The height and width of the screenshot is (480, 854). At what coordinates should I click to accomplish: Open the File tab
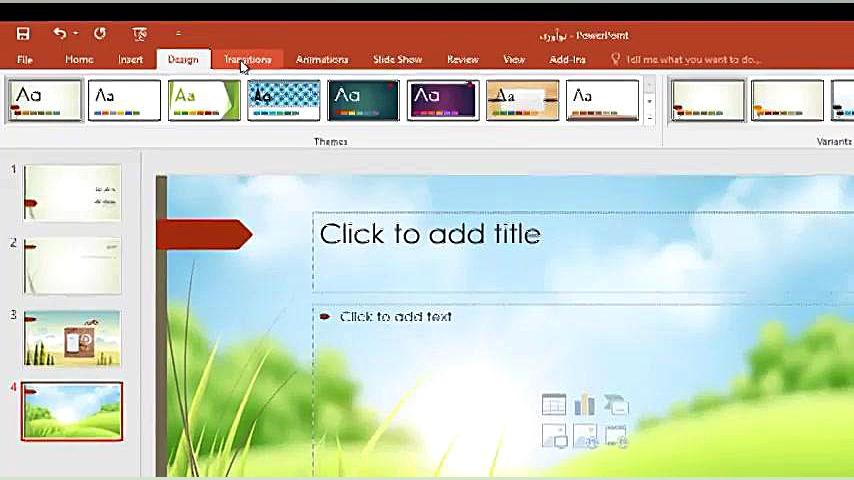(x=25, y=59)
